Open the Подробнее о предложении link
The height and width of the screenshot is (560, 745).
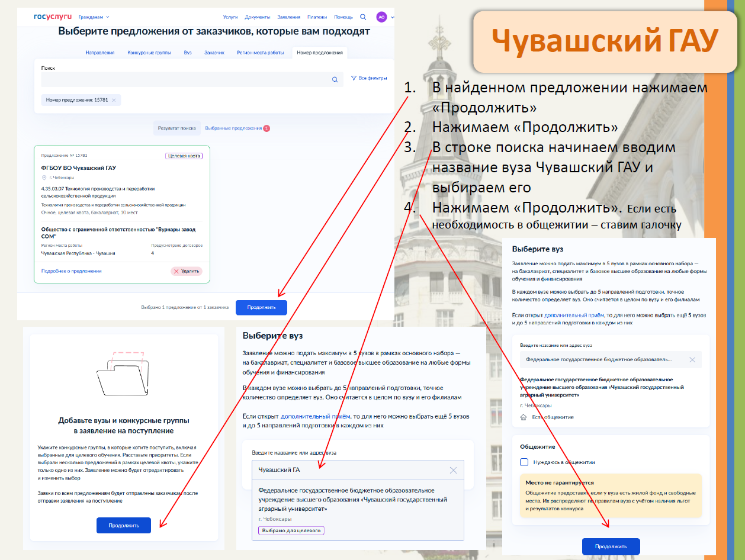[x=71, y=271]
